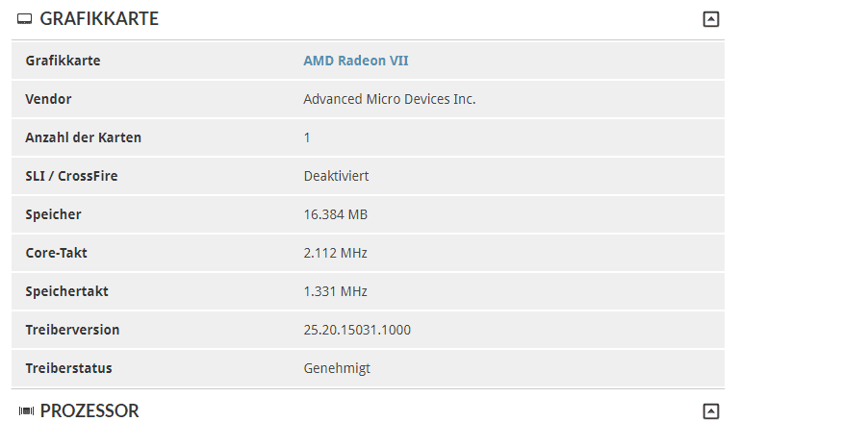868x422 pixels.
Task: Collapse the Prozessor section arrow button
Action: point(711,411)
